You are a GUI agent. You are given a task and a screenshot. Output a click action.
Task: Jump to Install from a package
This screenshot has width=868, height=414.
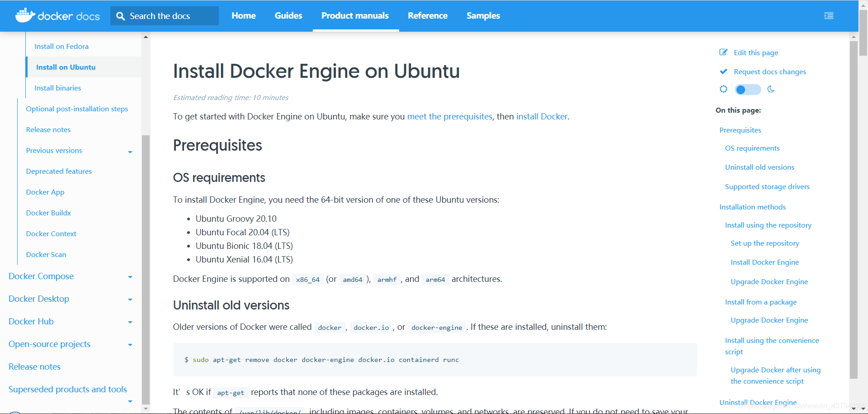click(761, 302)
